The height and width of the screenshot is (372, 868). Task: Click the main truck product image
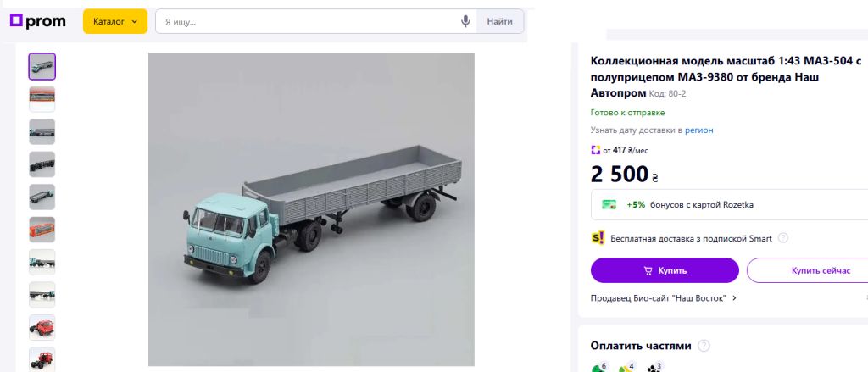(311, 209)
